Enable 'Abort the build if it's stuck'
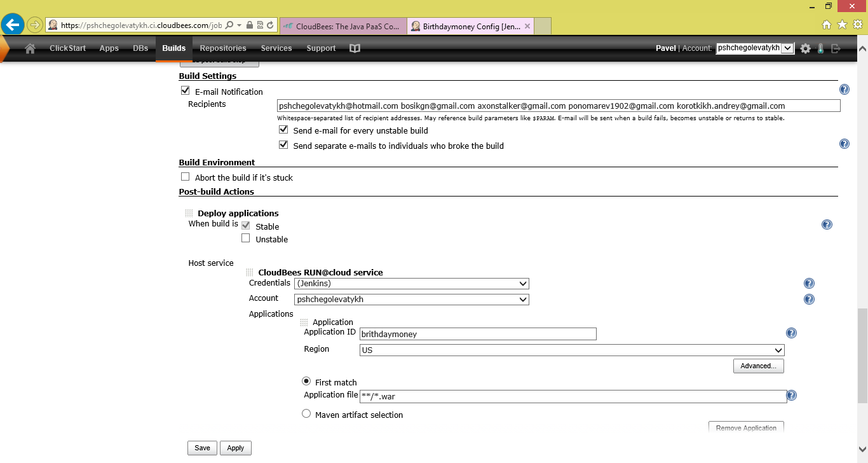Viewport: 868px width, 463px height. tap(186, 177)
